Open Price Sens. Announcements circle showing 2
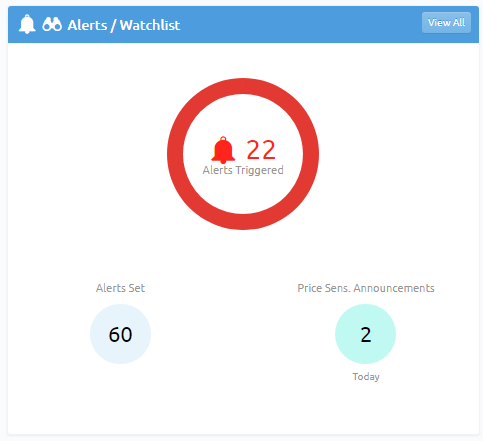 click(365, 334)
